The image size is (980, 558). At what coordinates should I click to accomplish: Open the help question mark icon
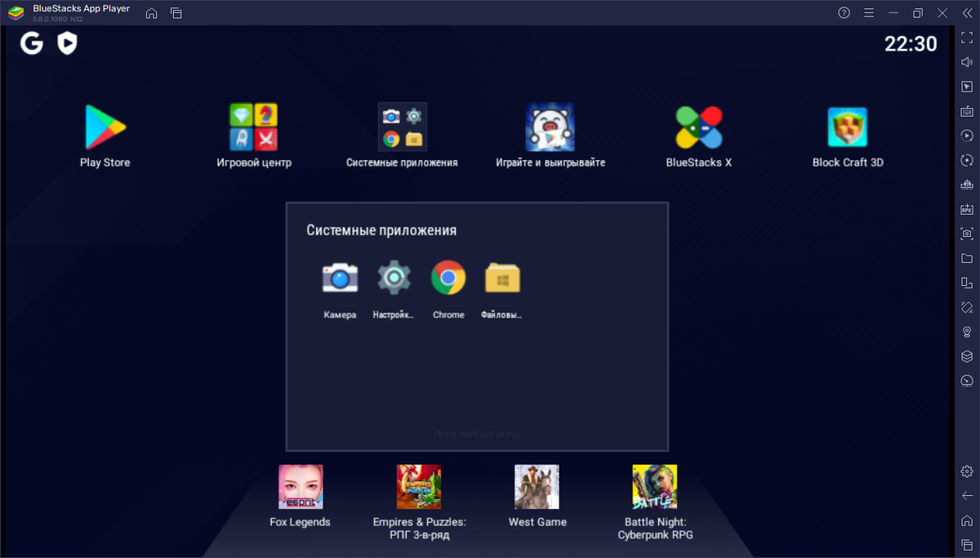click(844, 13)
